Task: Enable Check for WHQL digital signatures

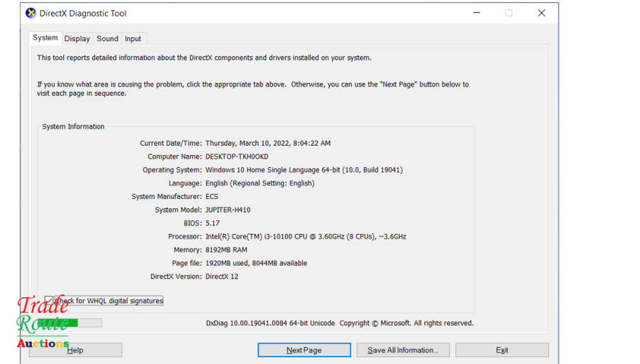Action: [48, 301]
